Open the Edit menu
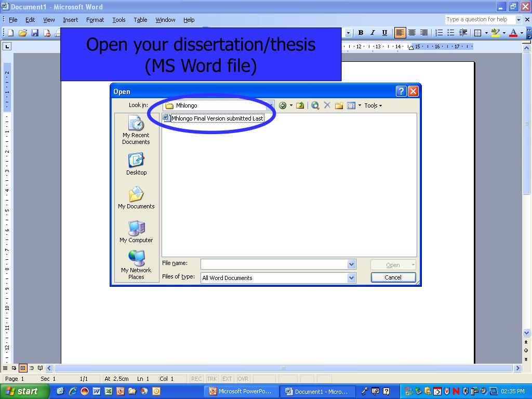This screenshot has height=399, width=532. [30, 20]
